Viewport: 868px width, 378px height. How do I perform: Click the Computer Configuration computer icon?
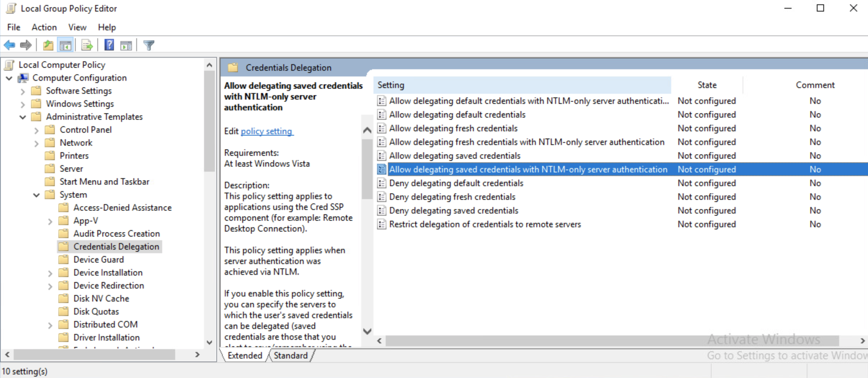pos(23,78)
